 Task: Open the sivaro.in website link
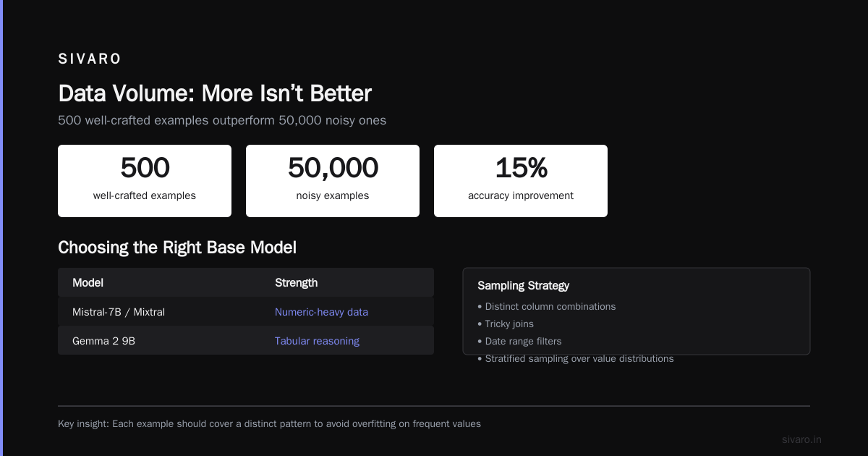[801, 439]
